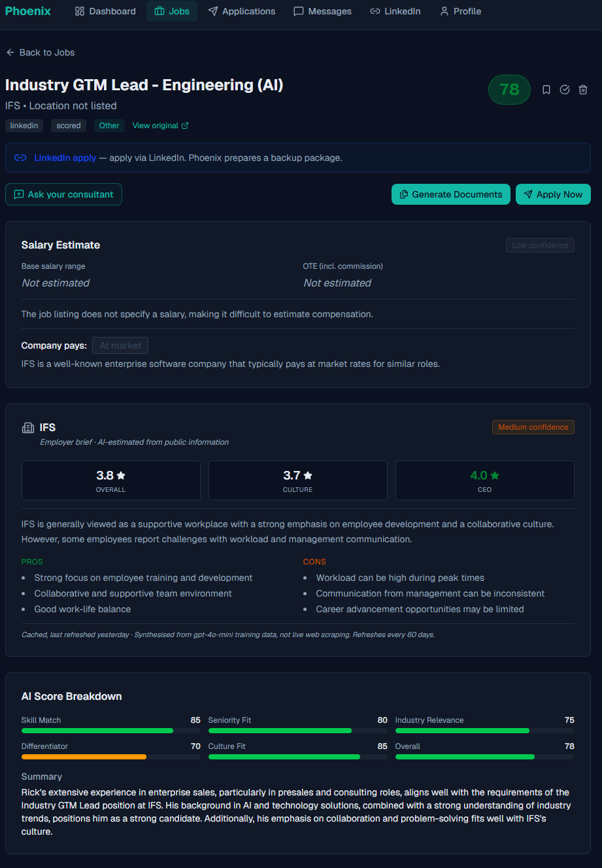Click 'Career advancement opportunities may be limited' item
The height and width of the screenshot is (868, 602).
coord(420,609)
